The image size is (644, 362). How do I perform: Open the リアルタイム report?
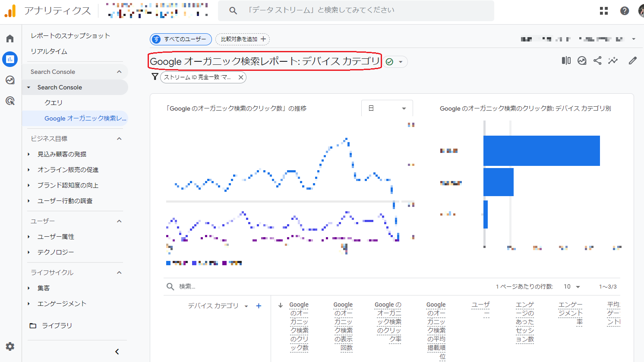(x=46, y=51)
